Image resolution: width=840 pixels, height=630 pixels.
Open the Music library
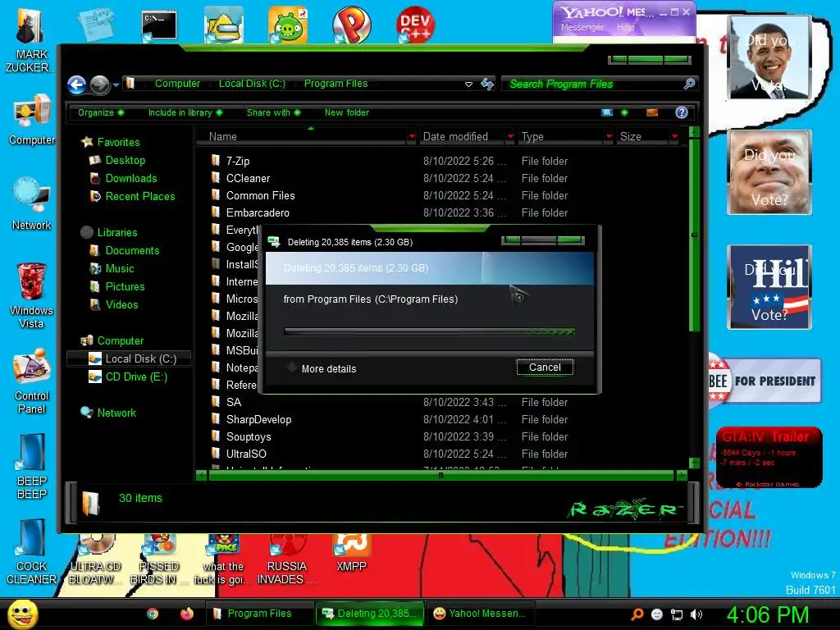click(120, 269)
